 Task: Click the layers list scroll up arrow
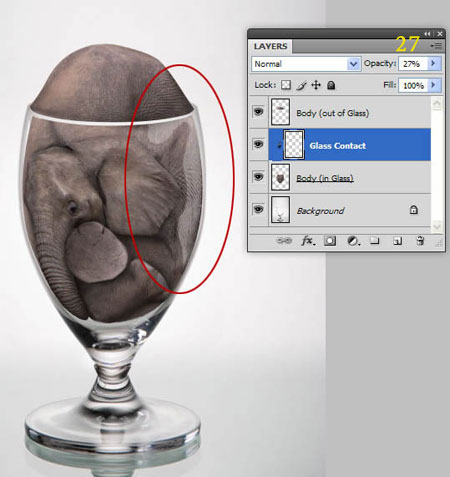437,104
